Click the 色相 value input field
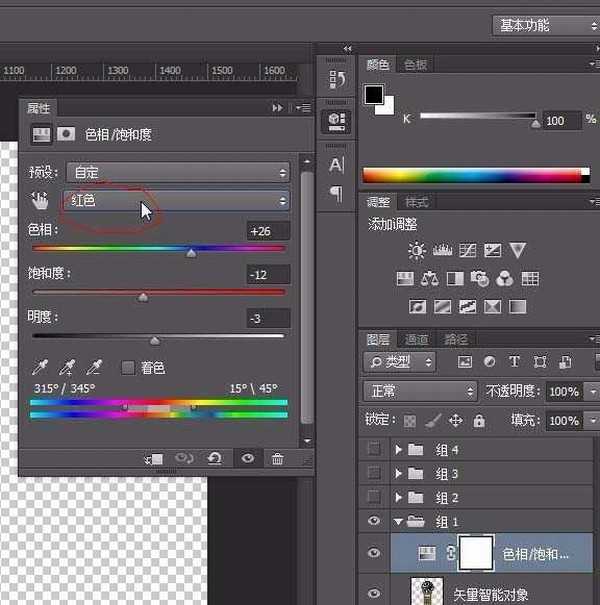600x605 pixels. (268, 231)
